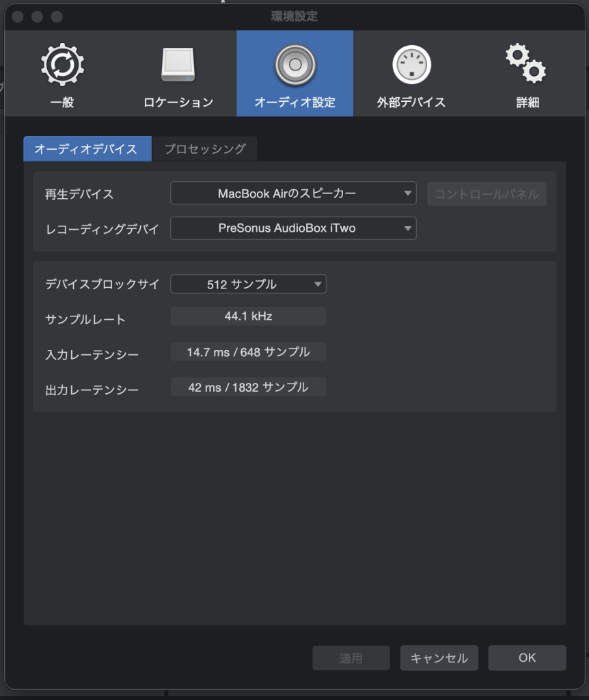Switch to the オーディオデバイス tab
This screenshot has width=589, height=700.
[x=87, y=149]
